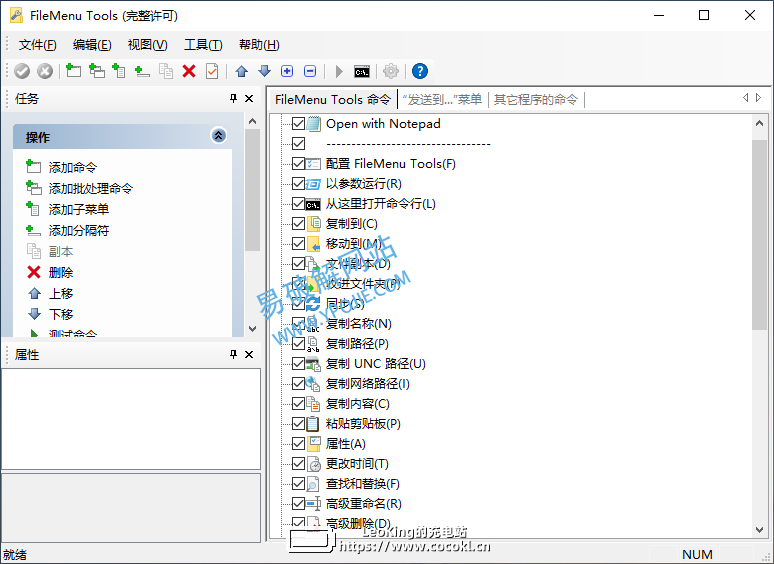Click the 同步(S) sync arrows icon

(313, 303)
